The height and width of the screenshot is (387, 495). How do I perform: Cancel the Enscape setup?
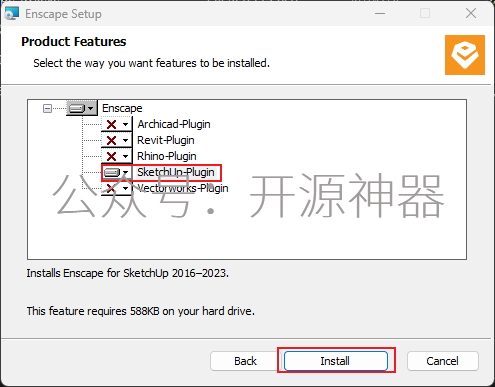click(442, 361)
